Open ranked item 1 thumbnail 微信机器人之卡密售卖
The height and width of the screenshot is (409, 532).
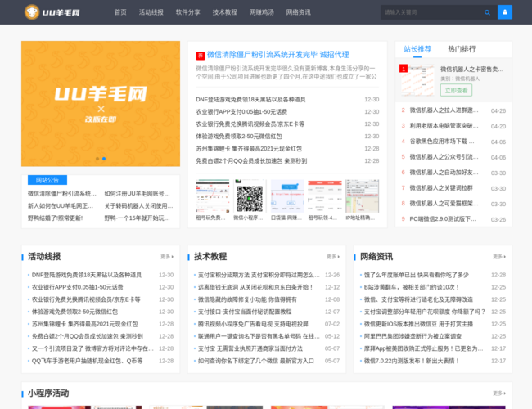click(417, 80)
